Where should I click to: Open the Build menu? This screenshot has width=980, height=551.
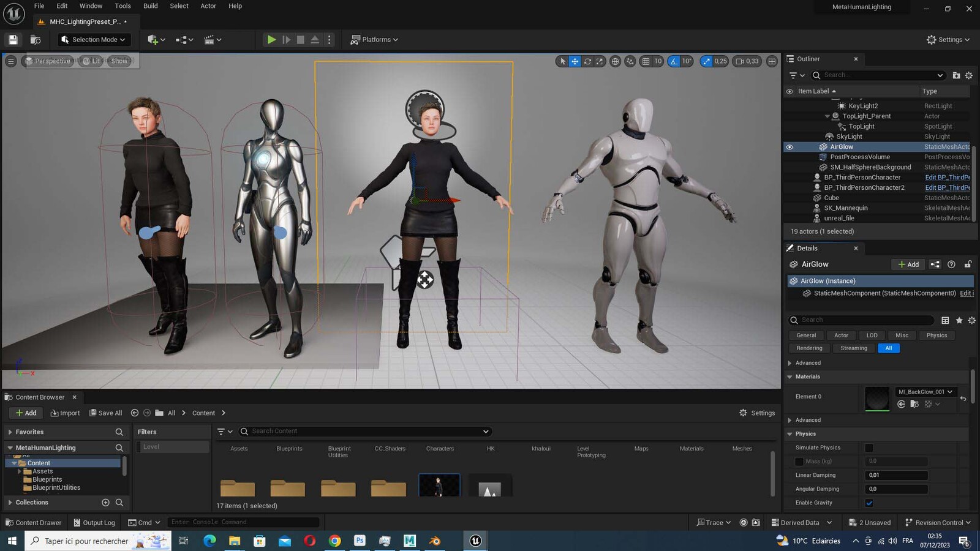click(x=150, y=6)
